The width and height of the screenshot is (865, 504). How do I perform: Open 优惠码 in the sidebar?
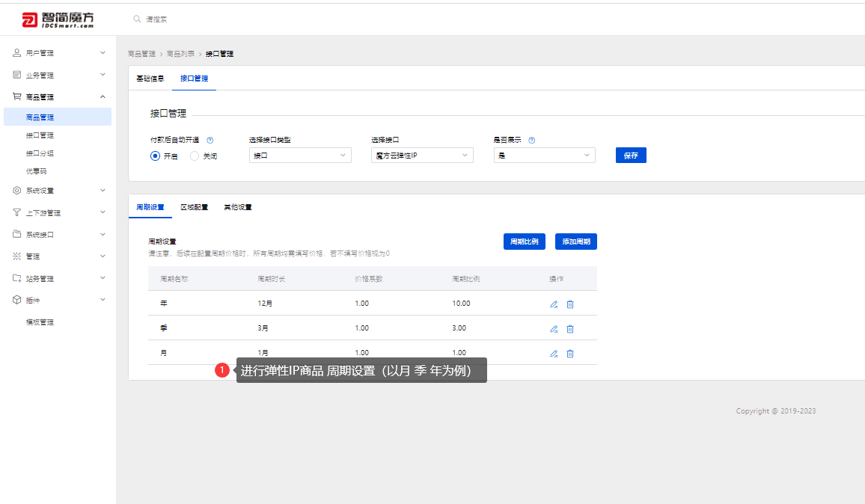37,171
